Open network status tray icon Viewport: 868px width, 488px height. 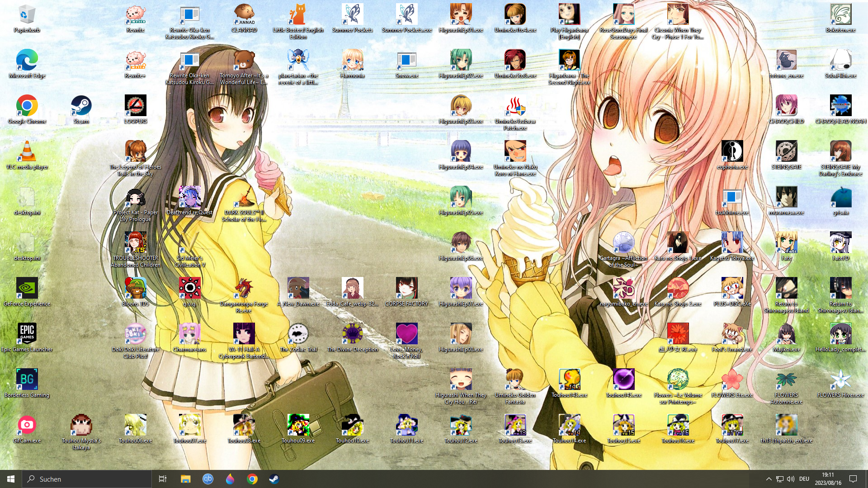pos(780,479)
